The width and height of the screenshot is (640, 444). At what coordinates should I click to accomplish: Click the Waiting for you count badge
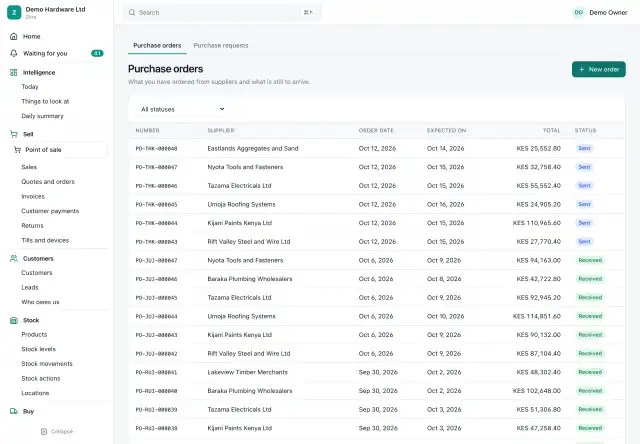[97, 53]
